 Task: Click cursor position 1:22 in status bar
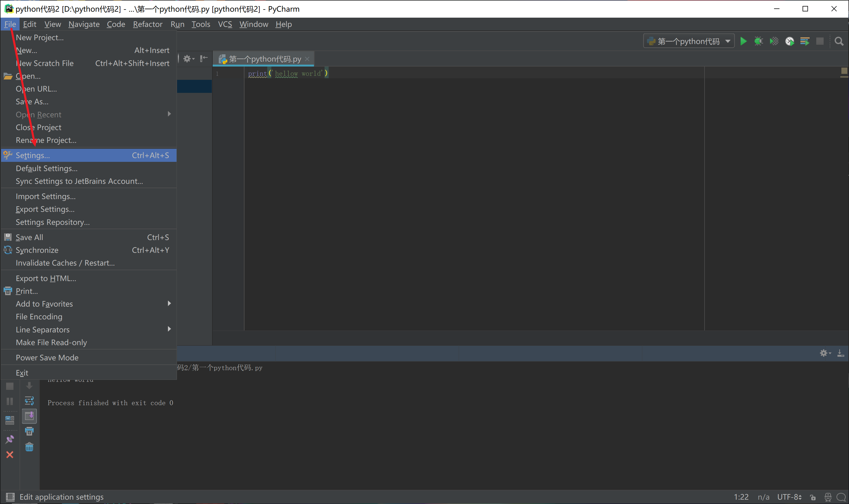741,497
